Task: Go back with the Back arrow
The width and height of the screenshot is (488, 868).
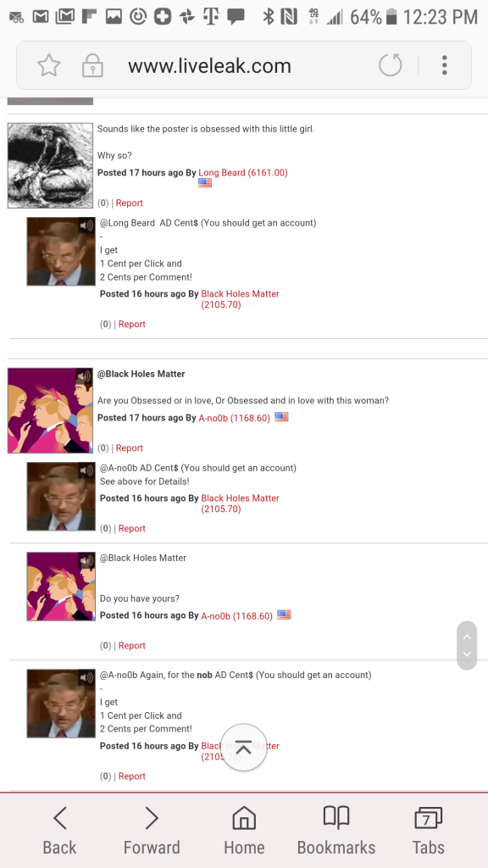Action: (x=60, y=831)
